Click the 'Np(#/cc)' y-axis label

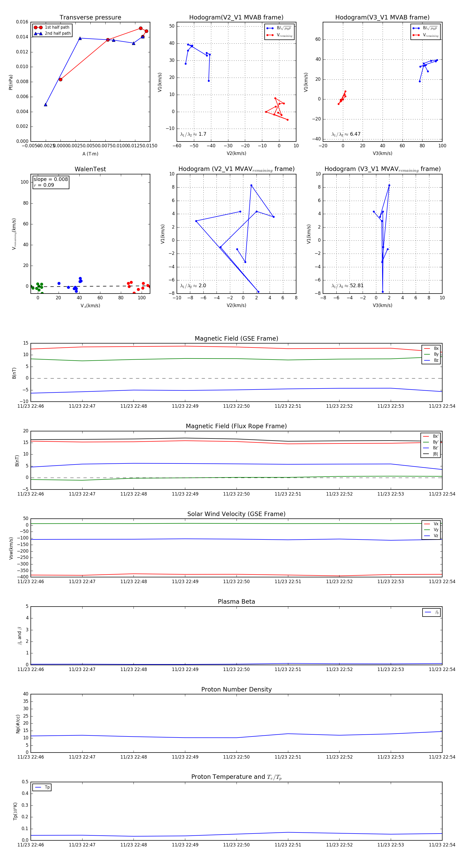[x=18, y=724]
